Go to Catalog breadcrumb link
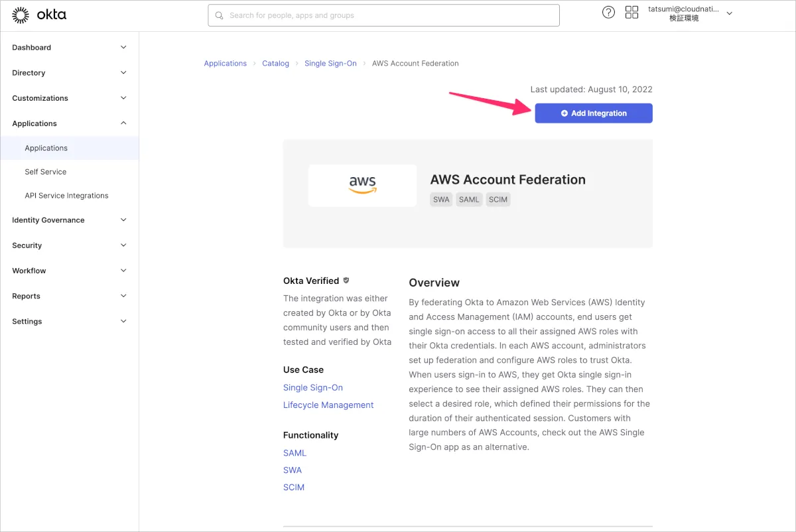Screen dimensions: 796x532 tap(275, 64)
